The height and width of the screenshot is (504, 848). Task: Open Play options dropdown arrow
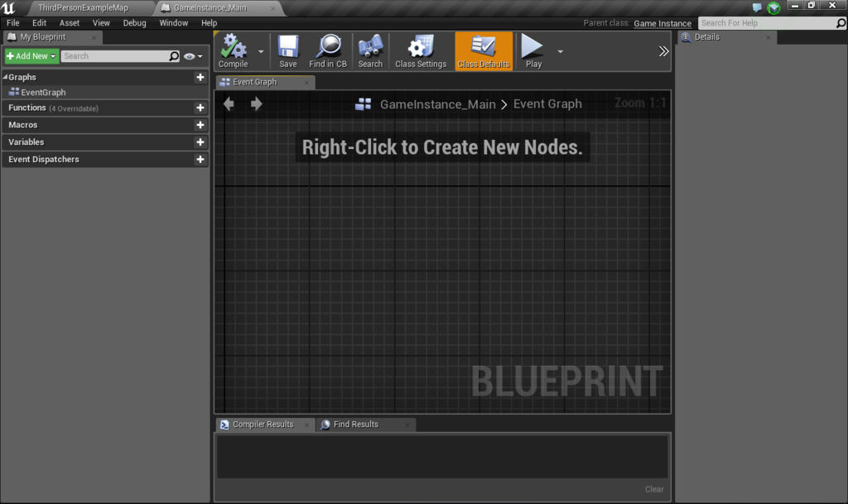click(x=561, y=51)
